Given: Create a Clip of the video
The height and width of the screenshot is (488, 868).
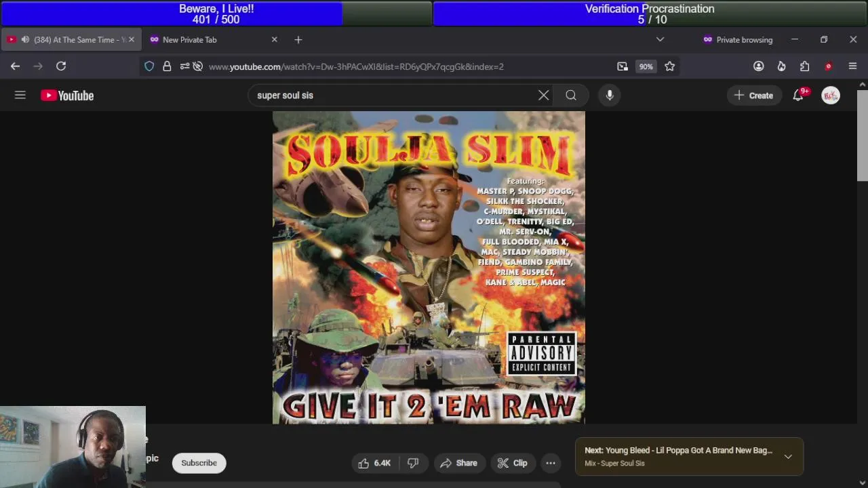Looking at the screenshot, I should (513, 463).
